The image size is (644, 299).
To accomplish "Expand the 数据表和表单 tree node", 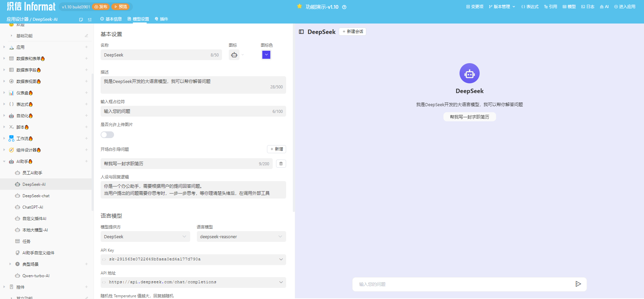I will pyautogui.click(x=4, y=58).
